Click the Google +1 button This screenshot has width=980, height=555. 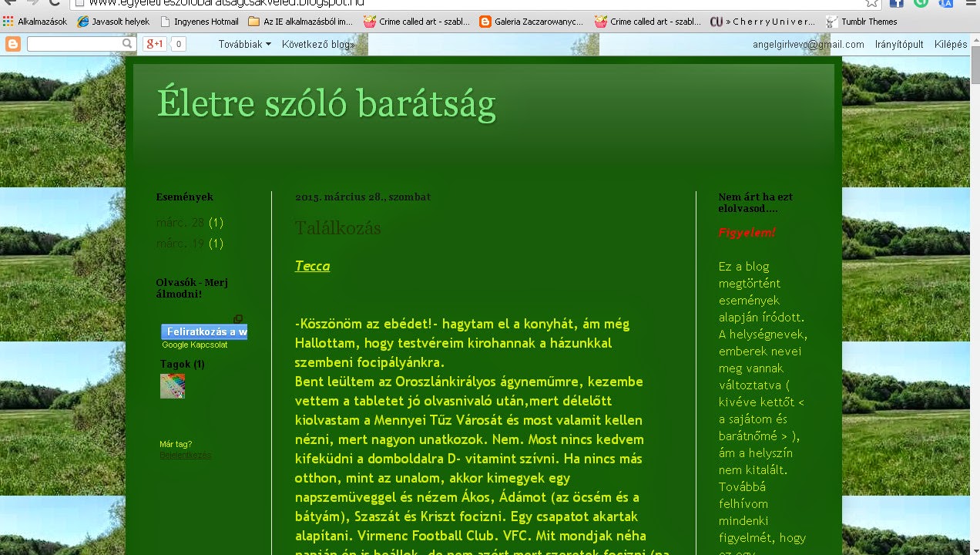coord(155,44)
